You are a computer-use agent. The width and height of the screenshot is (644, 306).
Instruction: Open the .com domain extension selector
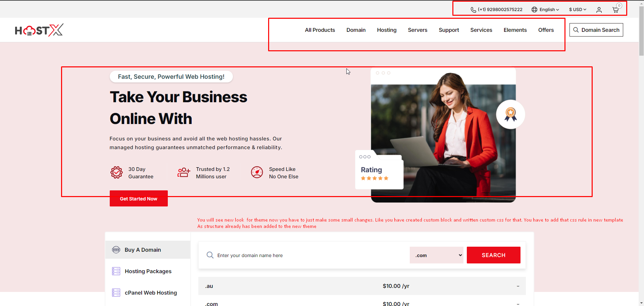click(436, 255)
